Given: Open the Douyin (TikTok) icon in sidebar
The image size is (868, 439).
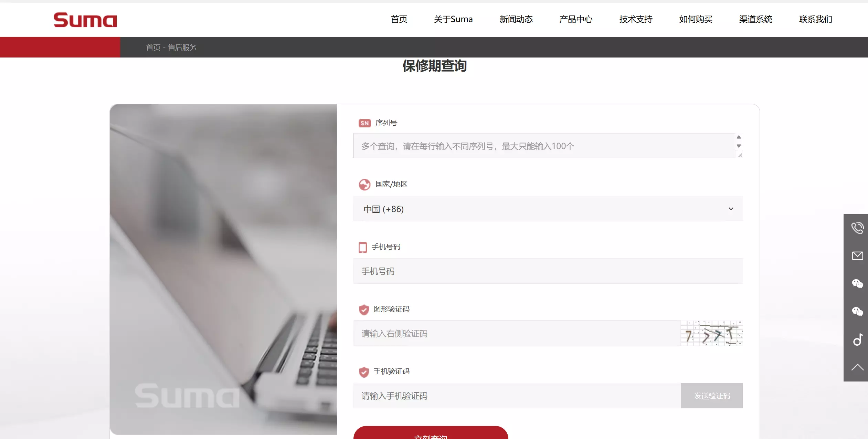Looking at the screenshot, I should 857,339.
